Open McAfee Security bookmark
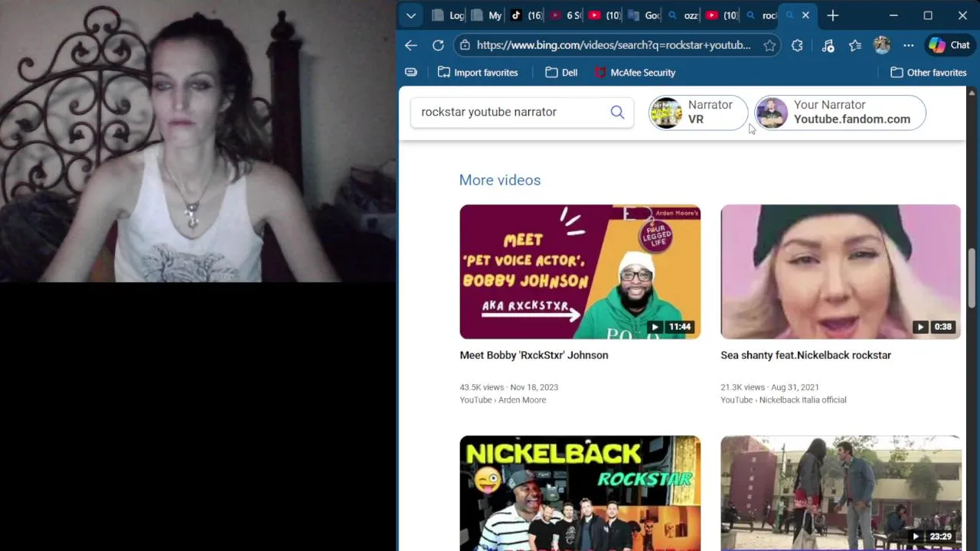Screen dimensions: 980x551 pos(635,72)
